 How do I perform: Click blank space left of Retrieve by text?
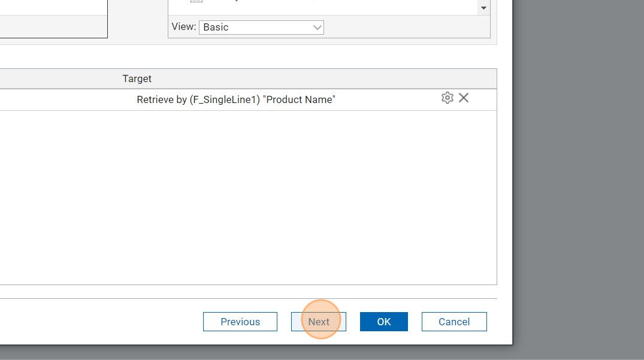tap(60, 99)
